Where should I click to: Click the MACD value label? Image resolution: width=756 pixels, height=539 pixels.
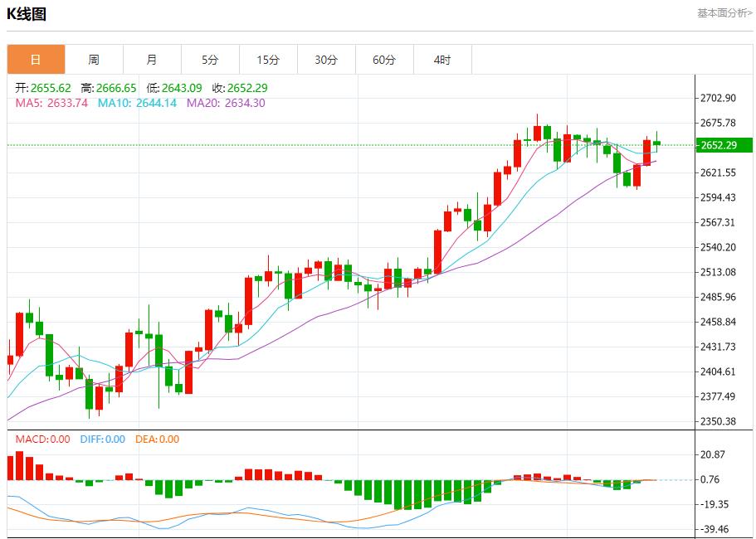coord(43,439)
